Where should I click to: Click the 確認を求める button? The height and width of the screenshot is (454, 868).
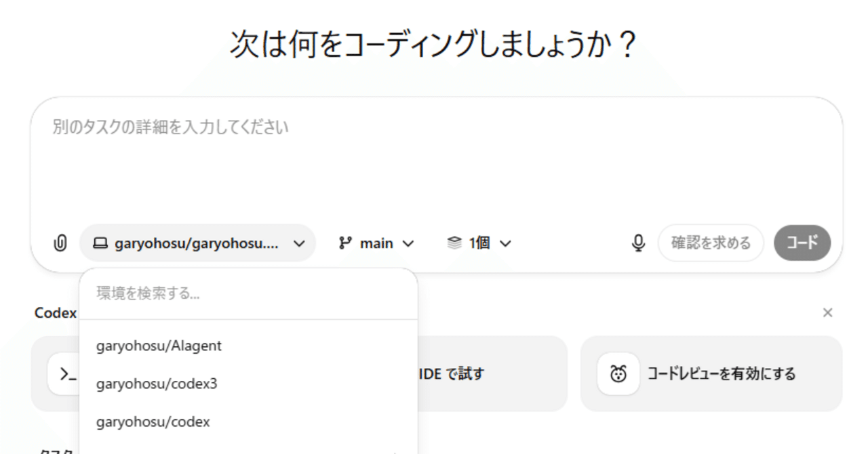click(711, 243)
